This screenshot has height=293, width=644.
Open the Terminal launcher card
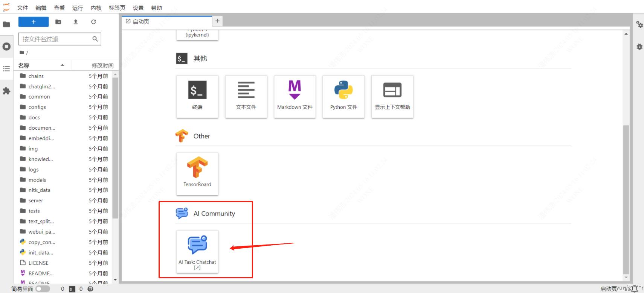click(197, 96)
